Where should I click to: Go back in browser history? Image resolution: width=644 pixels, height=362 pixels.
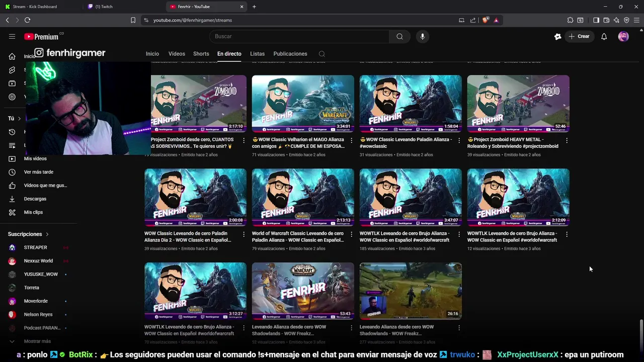click(x=7, y=20)
